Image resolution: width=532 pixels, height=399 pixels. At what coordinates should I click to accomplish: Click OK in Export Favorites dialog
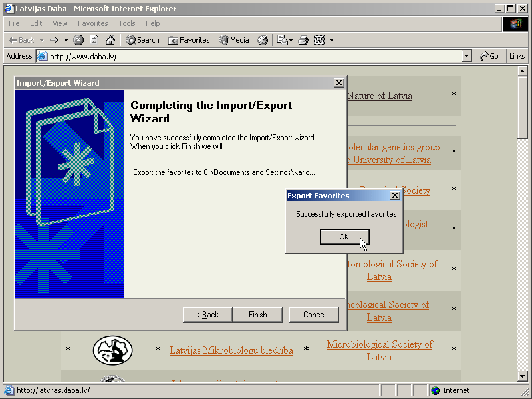tap(344, 237)
